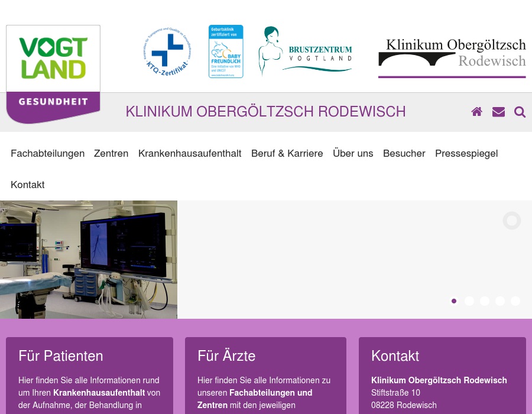
Task: Click the circular carousel control button
Action: [511, 220]
